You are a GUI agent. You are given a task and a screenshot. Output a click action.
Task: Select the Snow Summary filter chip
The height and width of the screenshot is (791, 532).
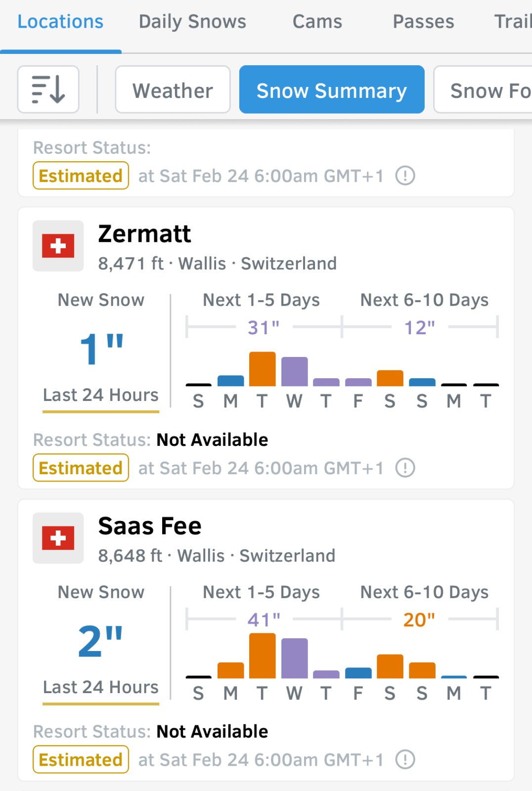(332, 89)
